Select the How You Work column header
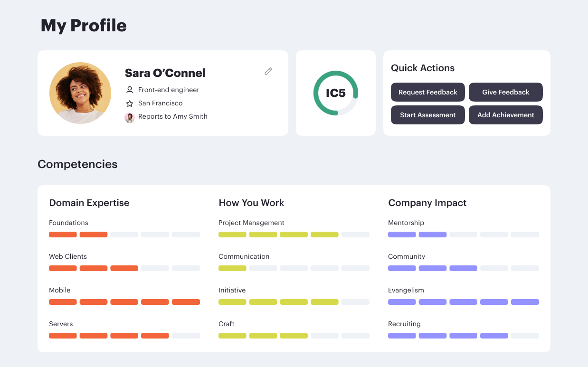This screenshot has height=367, width=588. click(x=251, y=203)
